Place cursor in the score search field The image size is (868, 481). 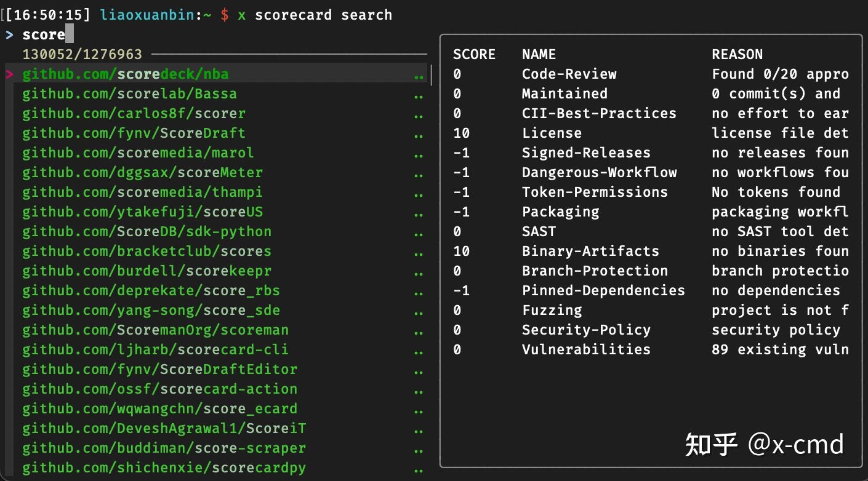pyautogui.click(x=44, y=34)
